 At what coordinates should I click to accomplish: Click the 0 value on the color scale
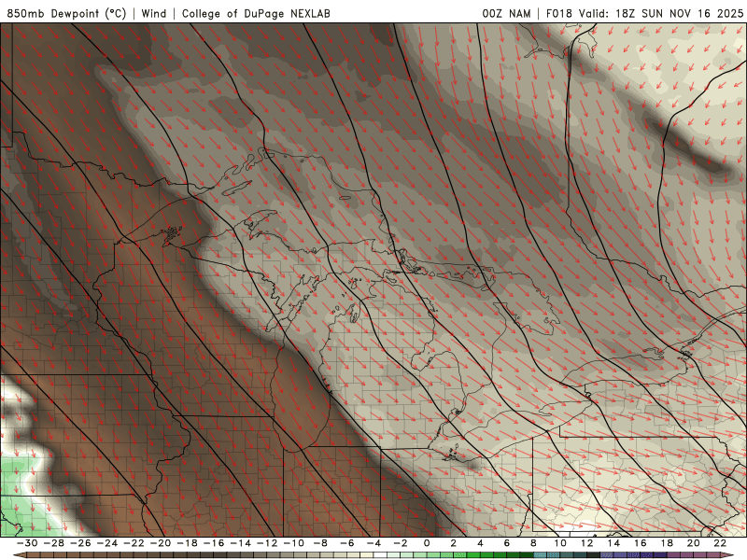pos(427,543)
